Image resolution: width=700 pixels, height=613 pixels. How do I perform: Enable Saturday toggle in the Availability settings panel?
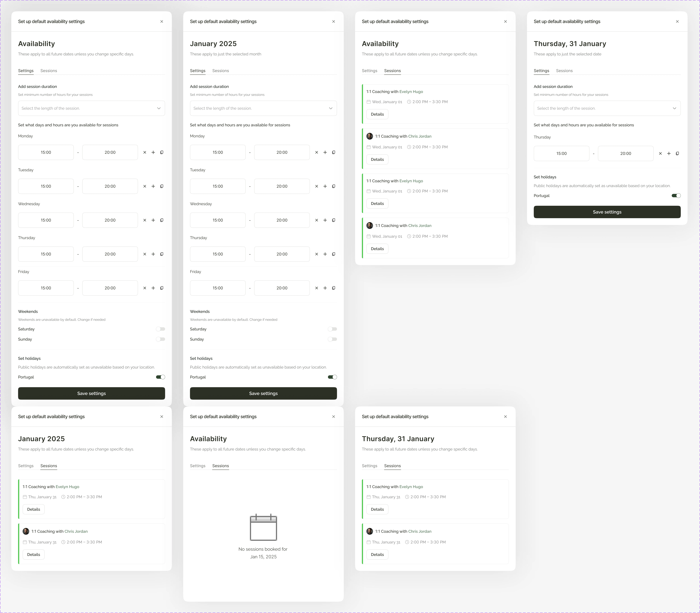(x=160, y=329)
